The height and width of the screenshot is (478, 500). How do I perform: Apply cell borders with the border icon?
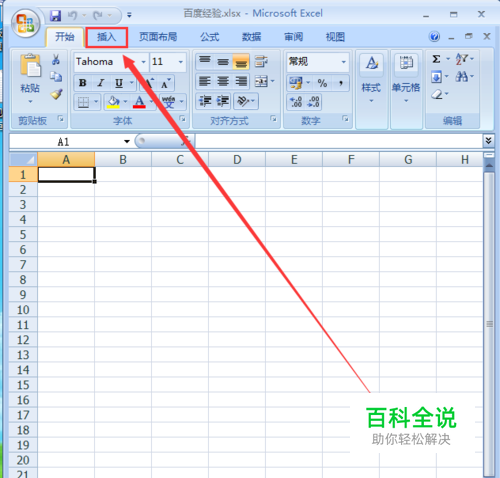pos(83,102)
